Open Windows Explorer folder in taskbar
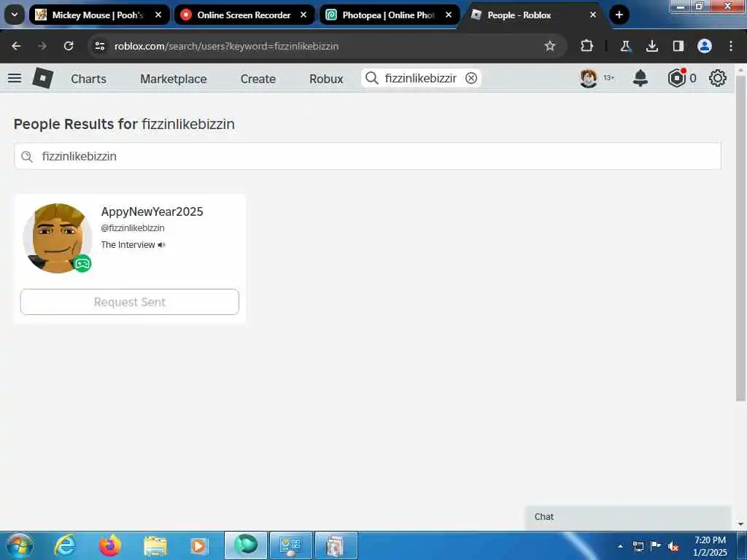747x560 pixels. (155, 546)
